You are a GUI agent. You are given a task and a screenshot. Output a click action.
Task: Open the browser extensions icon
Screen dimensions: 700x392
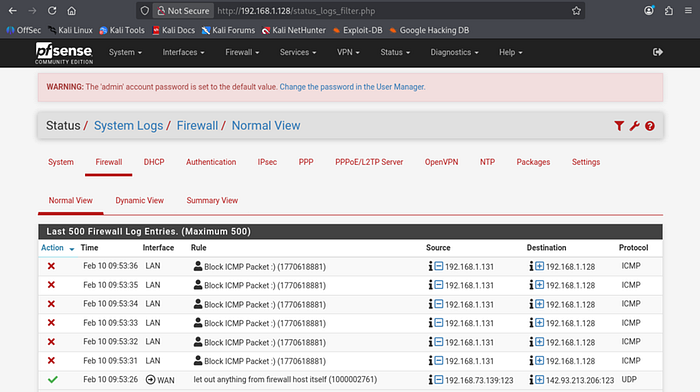point(669,11)
